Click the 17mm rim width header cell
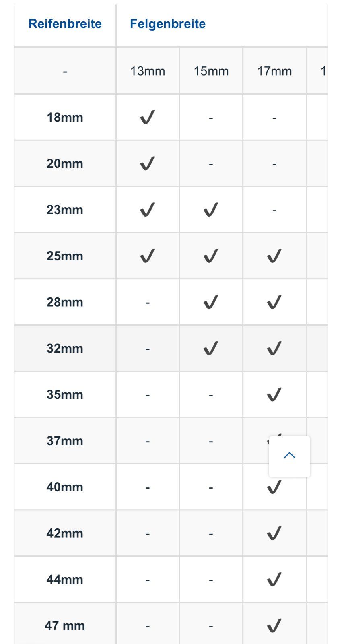The image size is (342, 644). (275, 71)
